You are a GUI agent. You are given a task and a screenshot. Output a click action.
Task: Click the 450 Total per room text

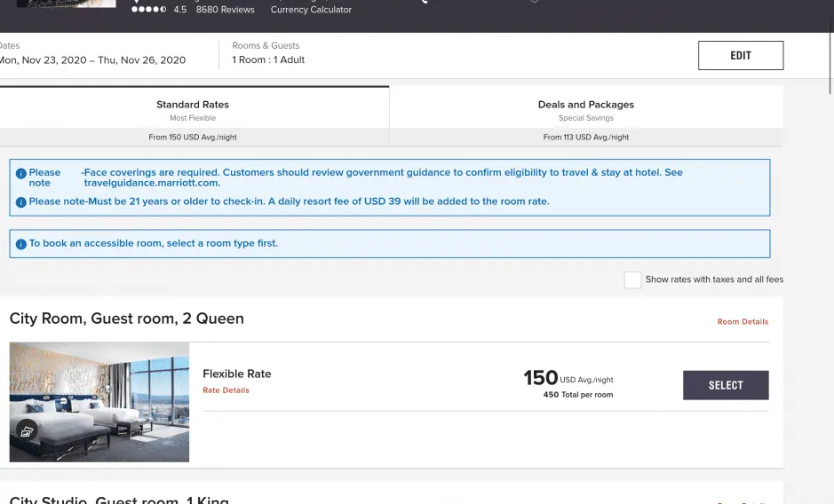578,395
